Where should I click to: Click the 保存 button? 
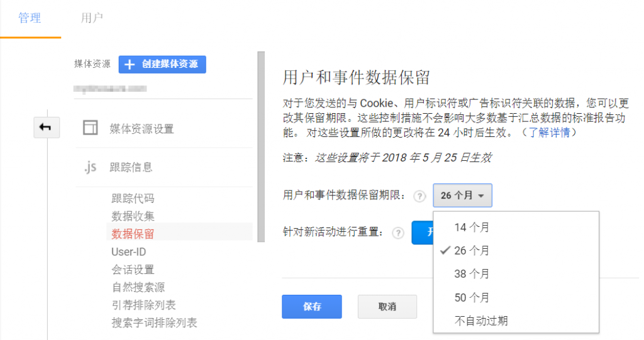coord(312,307)
